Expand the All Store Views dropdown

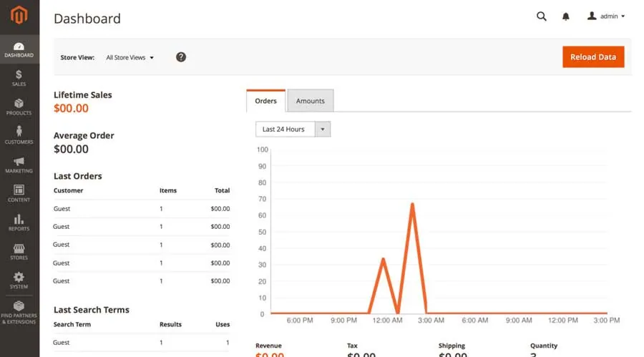tap(130, 57)
